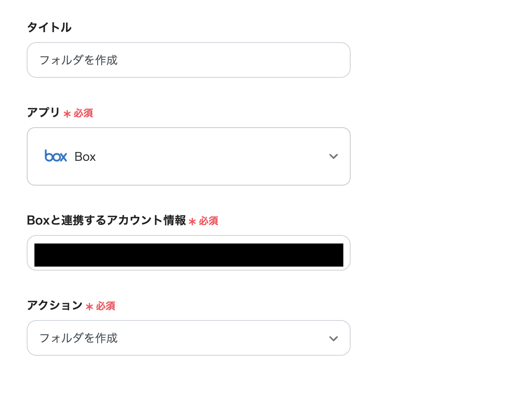Click the アクション field label
The image size is (532, 393).
click(x=55, y=305)
